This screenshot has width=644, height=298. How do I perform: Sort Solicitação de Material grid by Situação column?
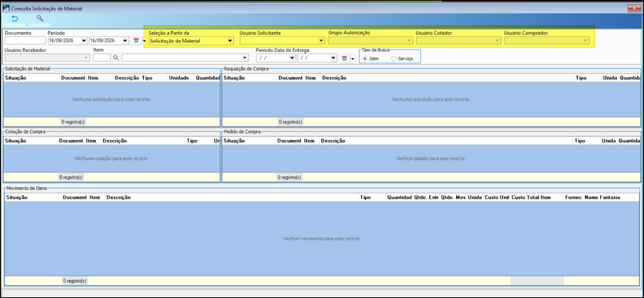click(32, 78)
